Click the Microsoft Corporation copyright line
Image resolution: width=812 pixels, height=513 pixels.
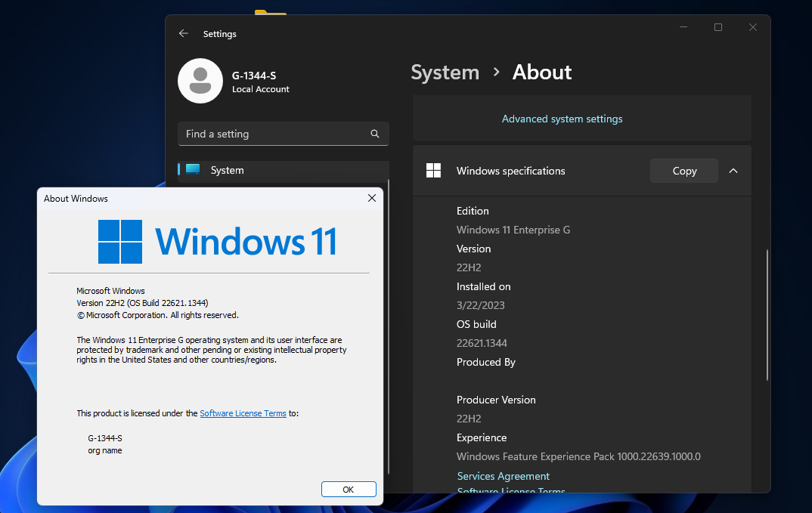pyautogui.click(x=158, y=315)
